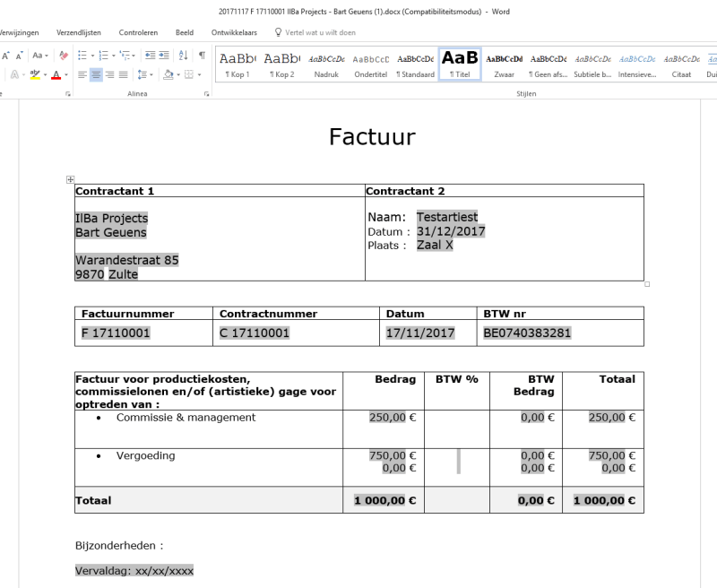Screen dimensions: 717x588
Task: Apply the Kop 1 style
Action: click(238, 65)
